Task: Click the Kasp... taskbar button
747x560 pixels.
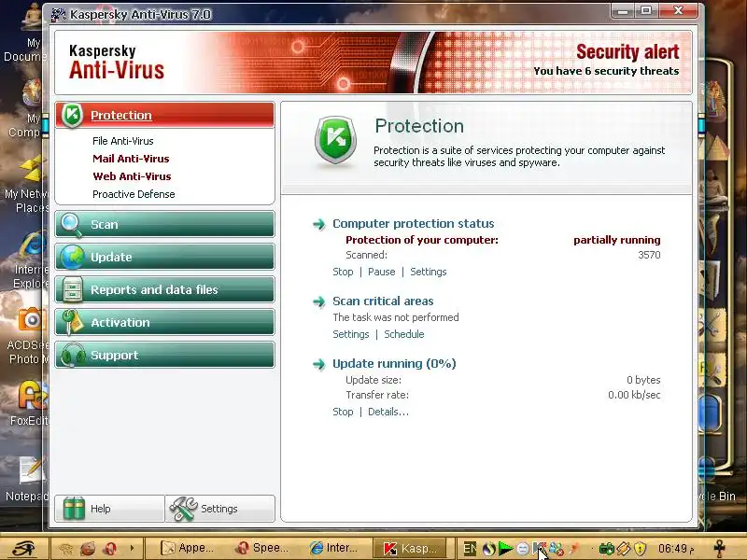Action: click(x=410, y=549)
